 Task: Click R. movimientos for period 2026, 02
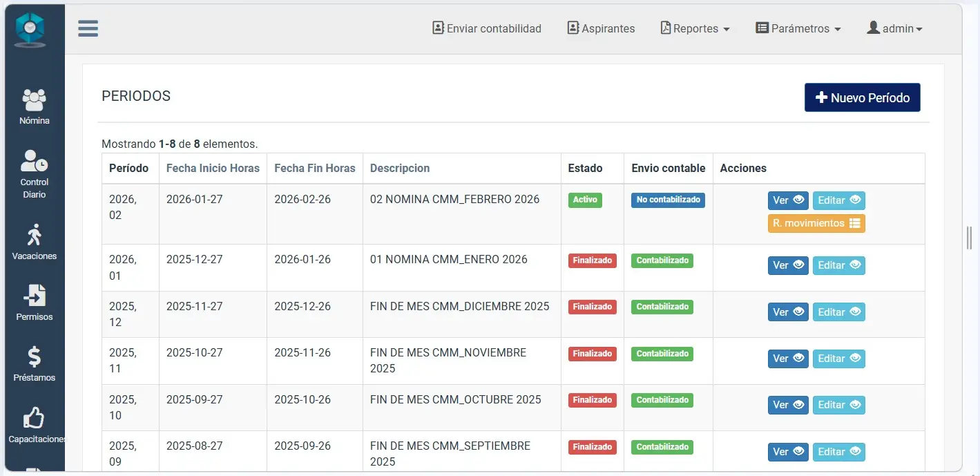click(x=816, y=223)
